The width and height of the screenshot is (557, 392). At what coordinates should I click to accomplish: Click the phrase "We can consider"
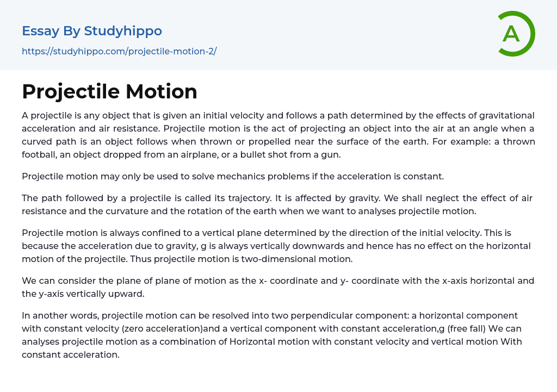pos(57,281)
